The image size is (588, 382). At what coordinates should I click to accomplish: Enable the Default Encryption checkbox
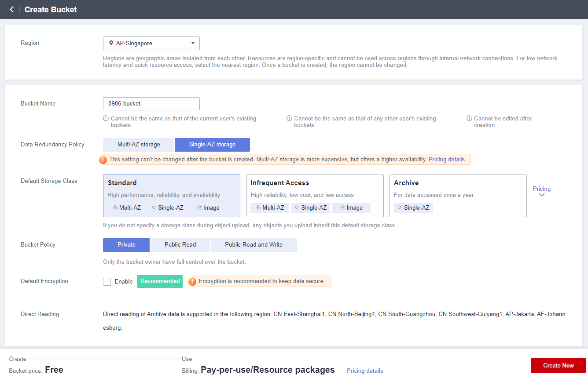pyautogui.click(x=107, y=282)
